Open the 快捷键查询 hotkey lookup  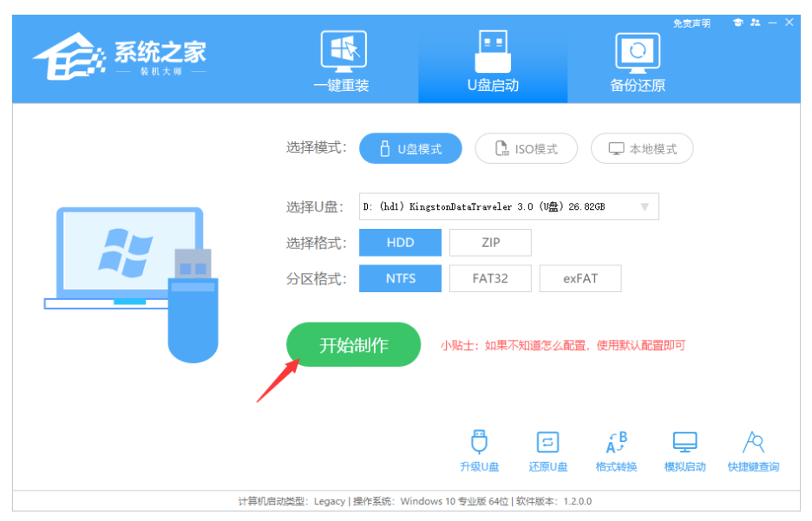point(753,450)
